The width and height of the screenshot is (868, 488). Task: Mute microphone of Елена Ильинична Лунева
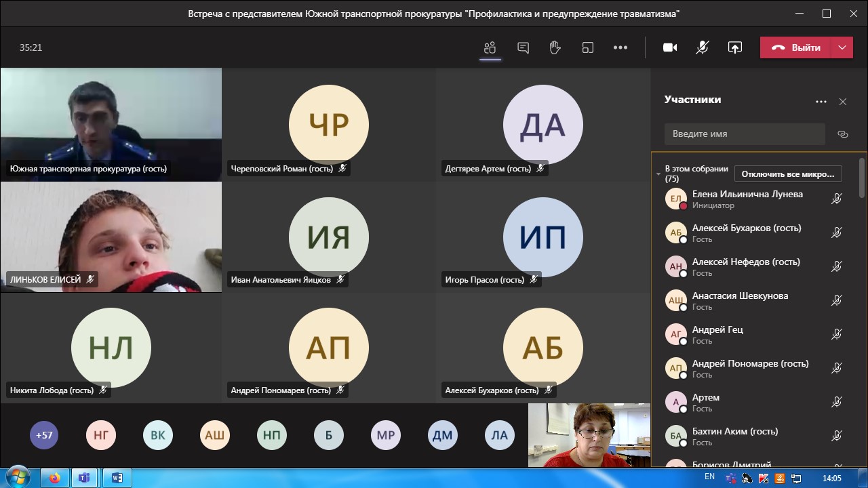point(837,199)
